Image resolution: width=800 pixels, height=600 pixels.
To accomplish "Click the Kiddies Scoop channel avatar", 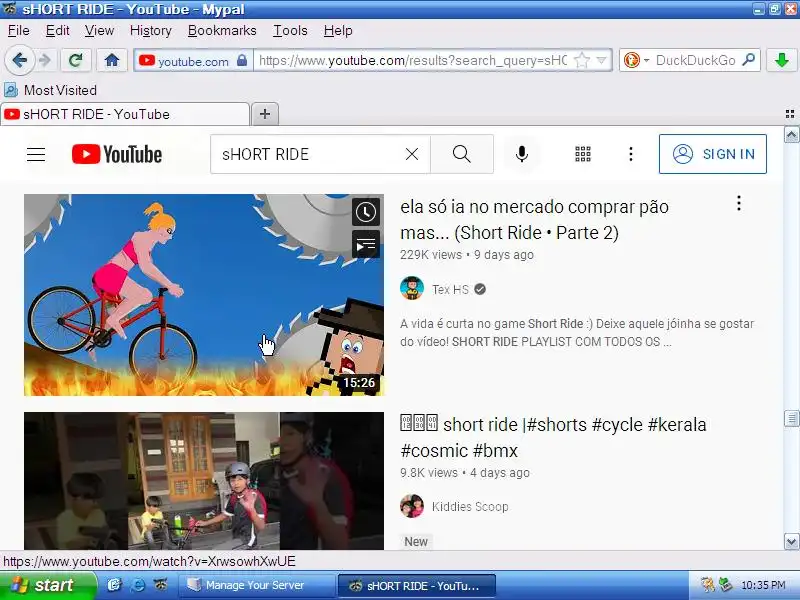I will coord(412,506).
